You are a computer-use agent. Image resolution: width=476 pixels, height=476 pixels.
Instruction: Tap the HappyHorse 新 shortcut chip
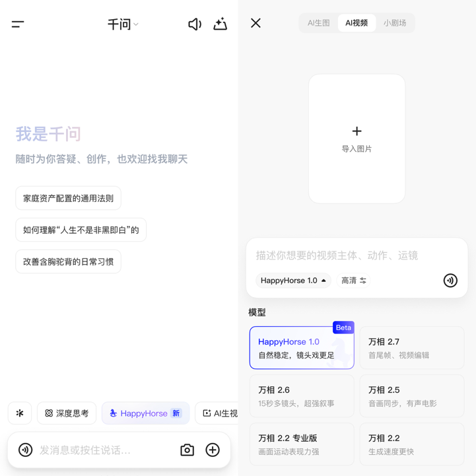coord(145,413)
